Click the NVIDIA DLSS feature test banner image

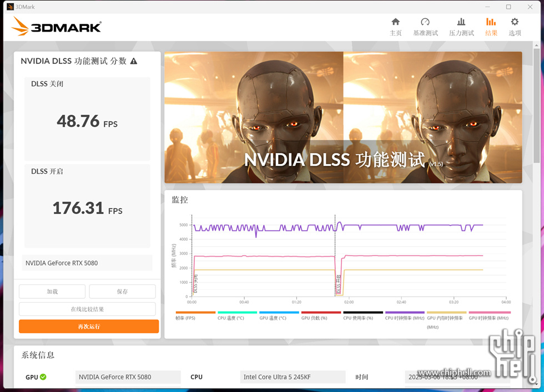[343, 117]
